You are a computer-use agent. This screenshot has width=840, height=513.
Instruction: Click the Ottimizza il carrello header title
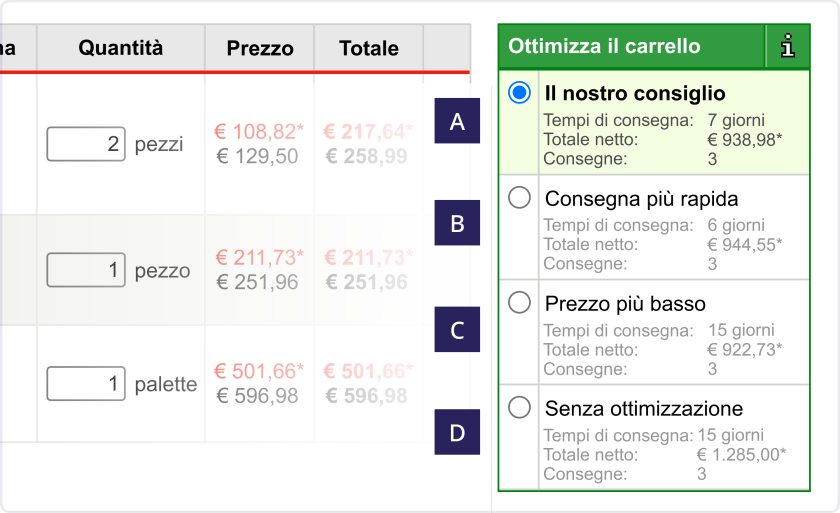coord(604,46)
